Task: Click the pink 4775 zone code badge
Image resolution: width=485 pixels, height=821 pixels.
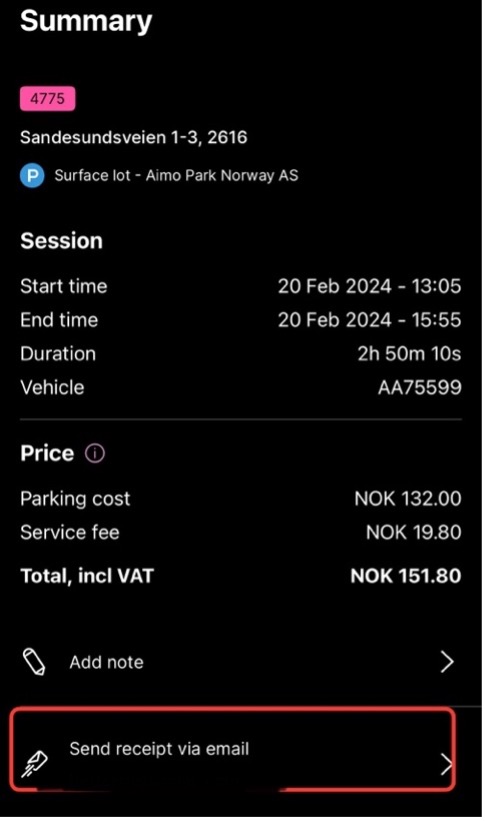Action: click(47, 98)
